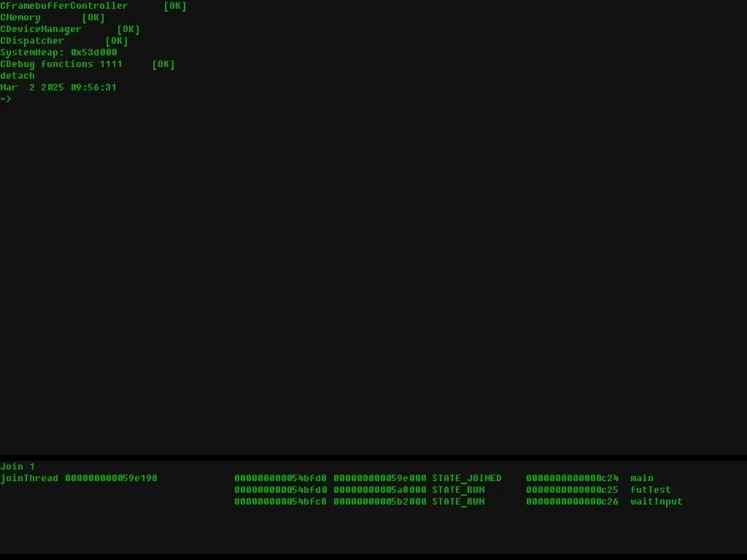Click the [OK] status next to CDeviceManager
This screenshot has width=747, height=560.
[128, 29]
